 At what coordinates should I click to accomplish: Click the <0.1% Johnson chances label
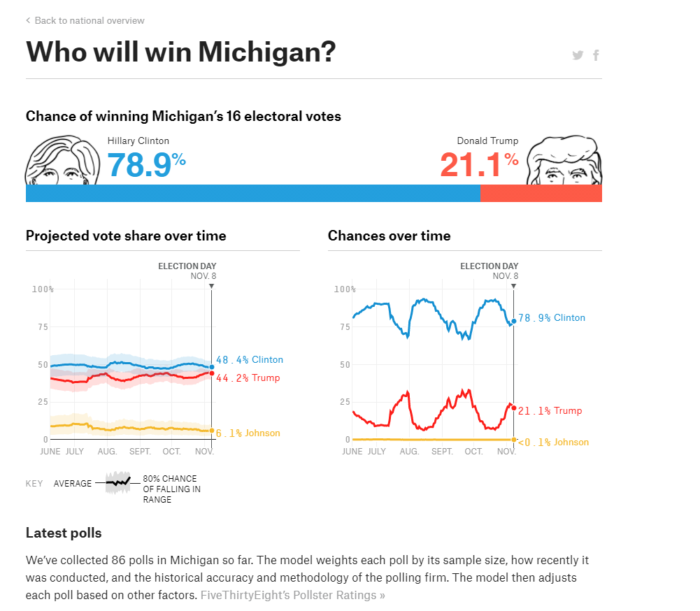553,443
